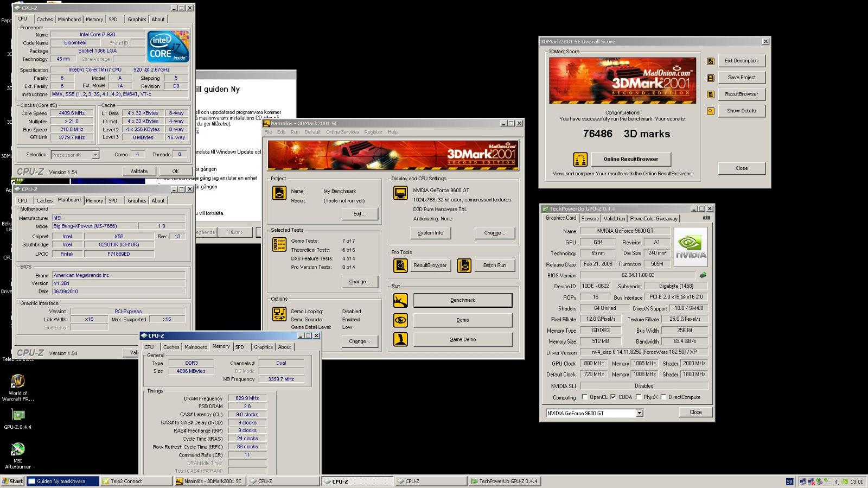The width and height of the screenshot is (868, 488).
Task: Open PowerColor Giveaway tab in GPU-Z
Action: point(654,218)
